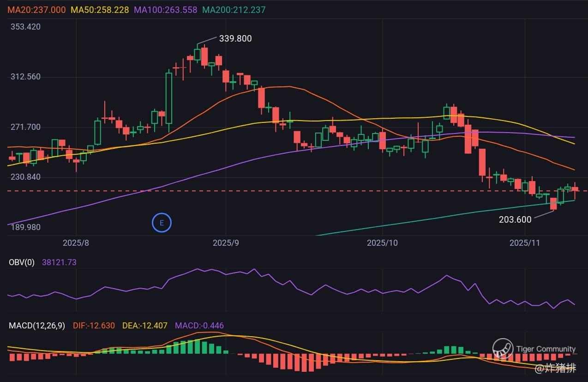Open the MACD(12,26,9) indicator label
Image resolution: width=588 pixels, height=382 pixels.
pos(37,326)
